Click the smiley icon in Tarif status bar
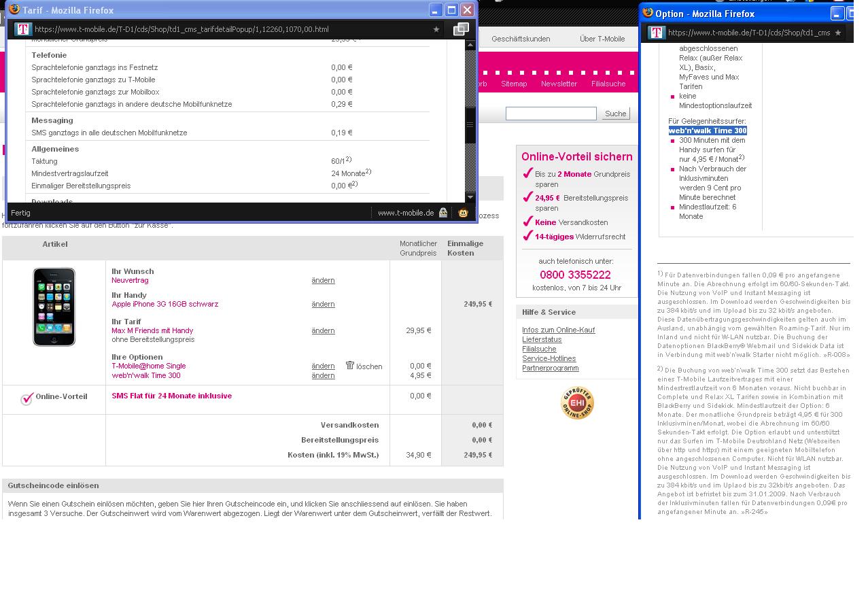This screenshot has height=601, width=868. tap(463, 213)
